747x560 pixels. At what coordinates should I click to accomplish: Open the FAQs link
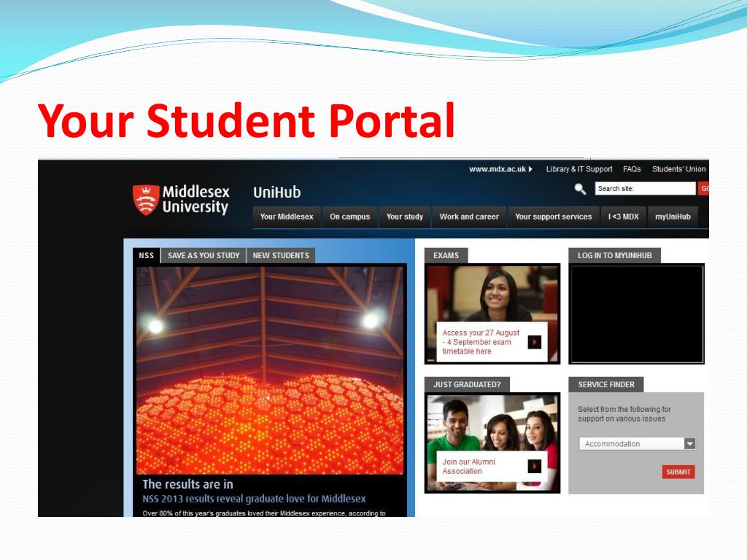pyautogui.click(x=632, y=169)
